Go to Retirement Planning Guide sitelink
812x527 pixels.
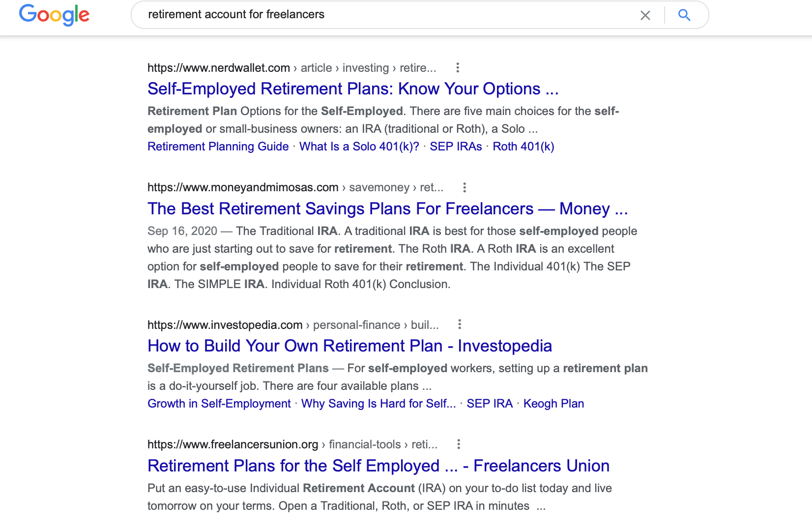tap(218, 146)
